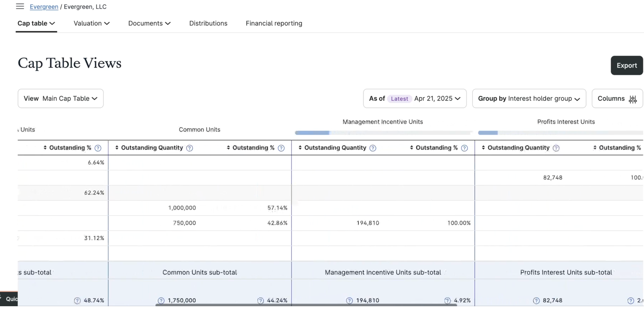Screen dimensions: 644x322
Task: Click the help icon next to the 1,750,000 sub-total
Action: (x=161, y=300)
